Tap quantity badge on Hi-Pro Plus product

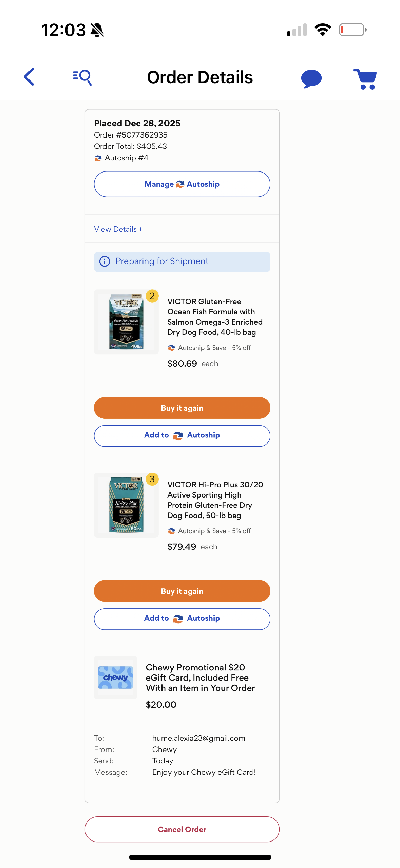[152, 479]
